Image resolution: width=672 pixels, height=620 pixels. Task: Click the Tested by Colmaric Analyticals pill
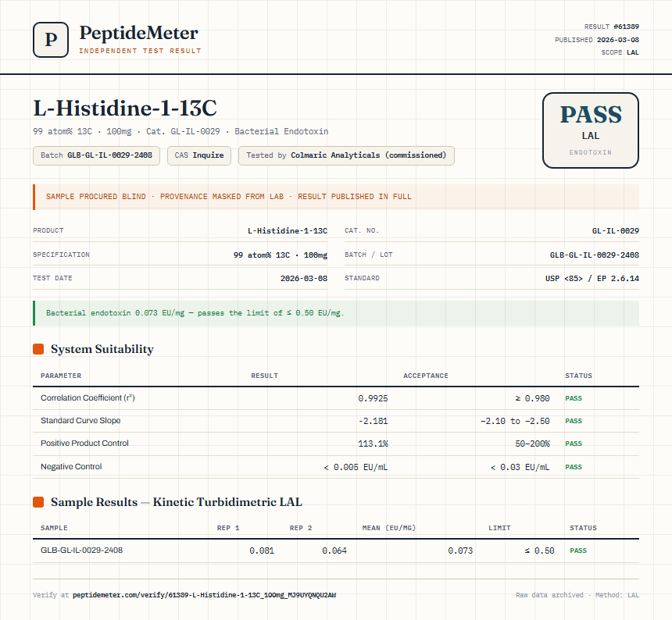[346, 155]
